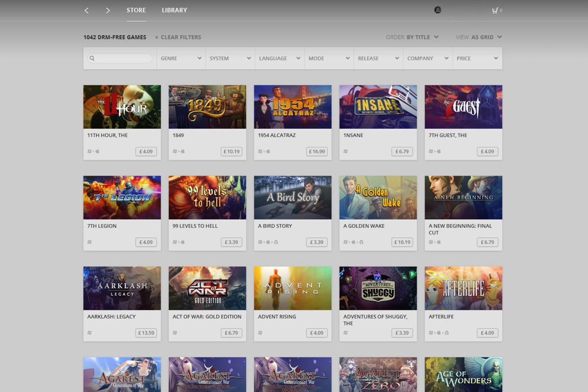Expand the GENRE filter dropdown
The height and width of the screenshot is (392, 588).
tap(181, 58)
